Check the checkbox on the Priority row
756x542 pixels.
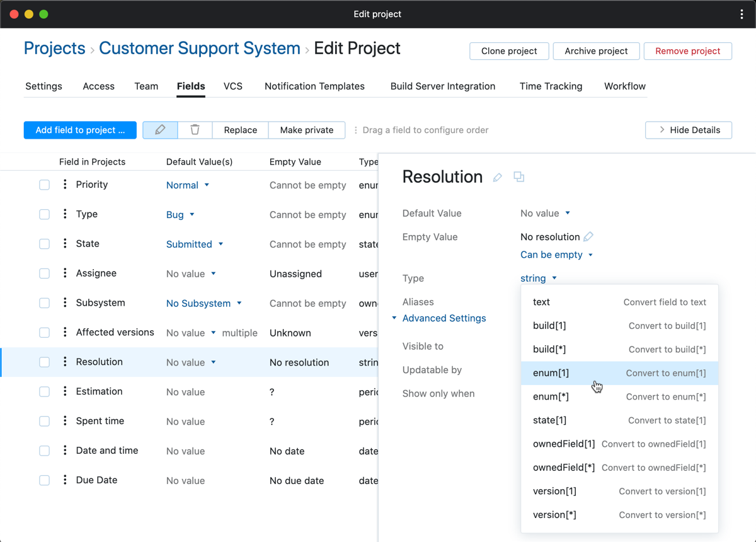(x=44, y=185)
